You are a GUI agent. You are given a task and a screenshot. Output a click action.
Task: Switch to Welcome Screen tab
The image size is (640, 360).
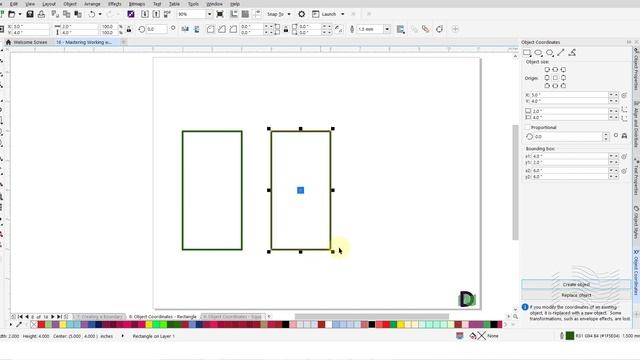tap(27, 42)
